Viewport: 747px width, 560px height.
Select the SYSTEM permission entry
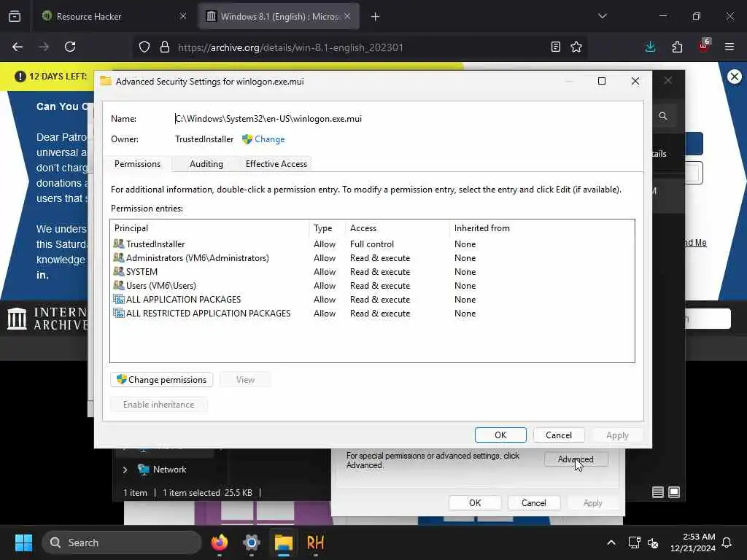pyautogui.click(x=371, y=271)
